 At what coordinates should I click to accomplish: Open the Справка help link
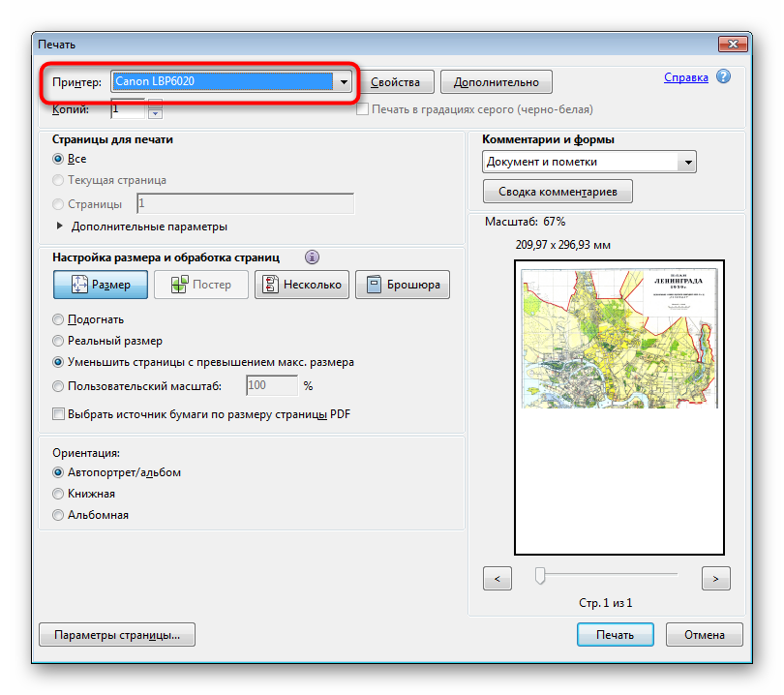click(x=685, y=77)
